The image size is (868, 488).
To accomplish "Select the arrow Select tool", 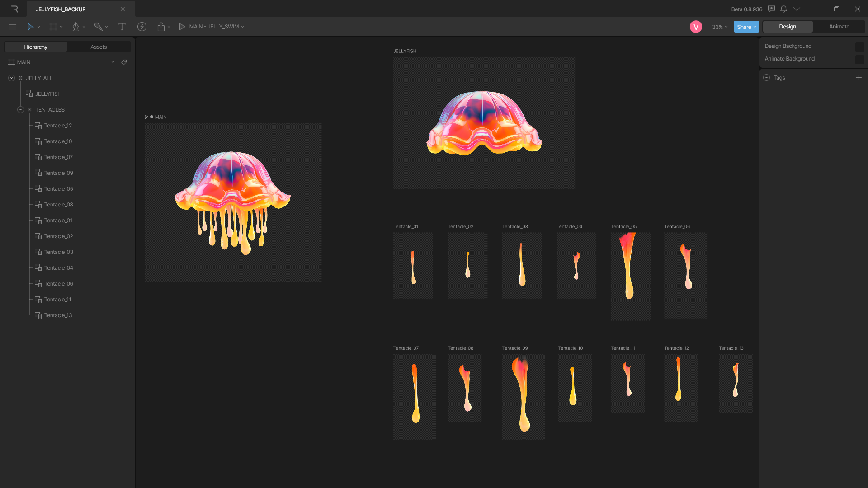I will coord(30,27).
